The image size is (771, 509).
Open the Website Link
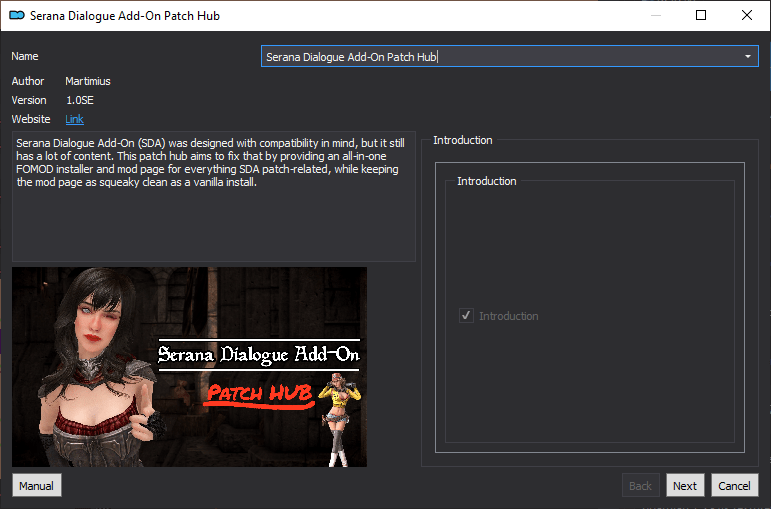74,119
